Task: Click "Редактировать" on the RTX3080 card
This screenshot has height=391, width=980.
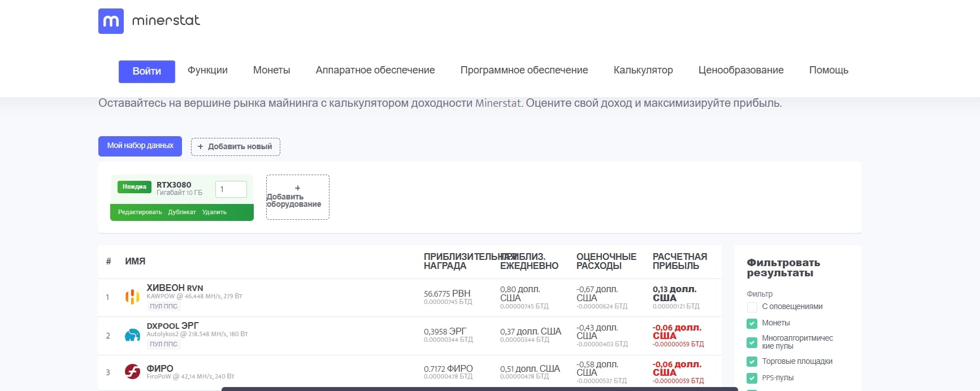Action: (x=140, y=212)
